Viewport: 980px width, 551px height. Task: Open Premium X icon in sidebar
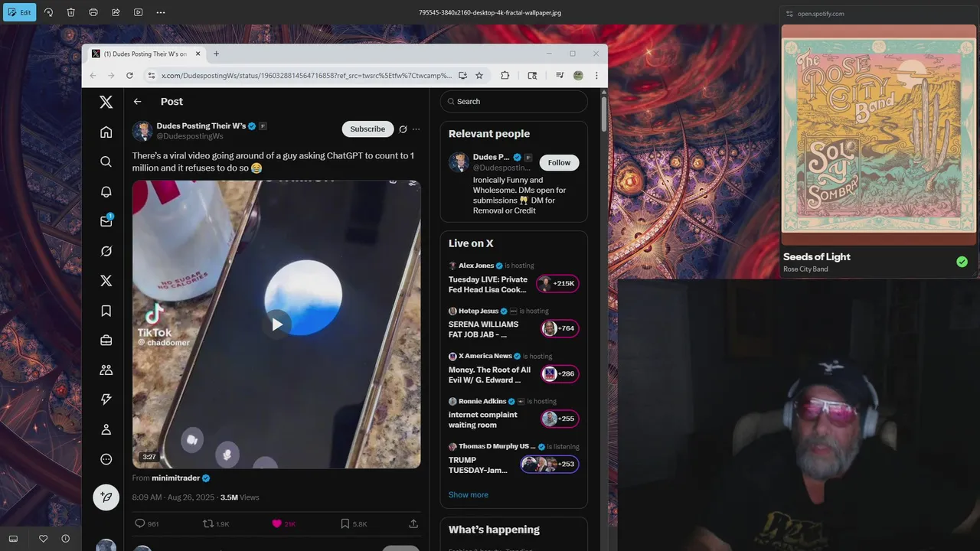106,281
